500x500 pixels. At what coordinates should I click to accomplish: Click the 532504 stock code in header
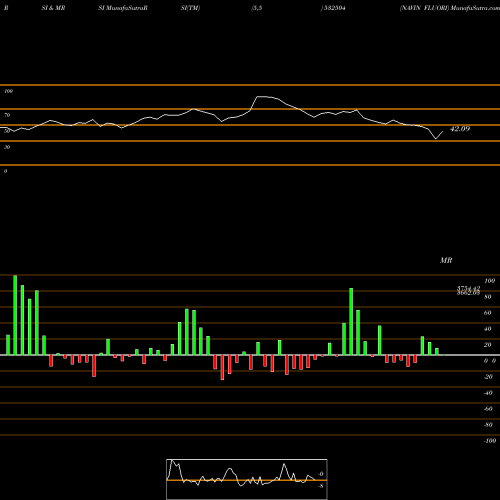(x=334, y=8)
